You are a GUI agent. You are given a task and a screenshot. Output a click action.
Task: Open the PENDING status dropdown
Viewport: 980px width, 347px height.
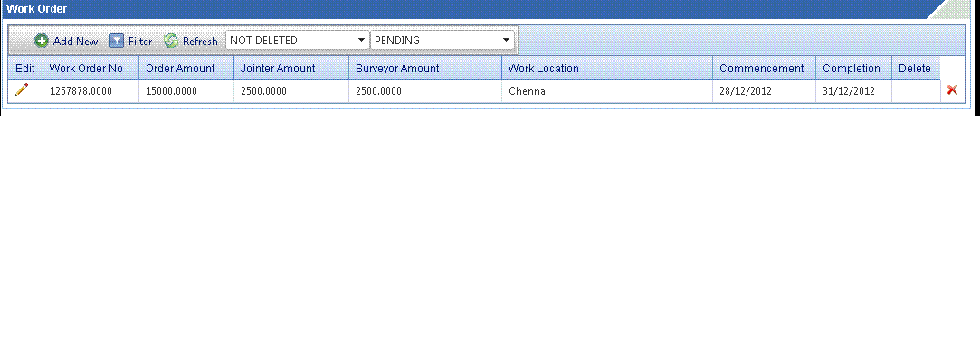pos(442,41)
